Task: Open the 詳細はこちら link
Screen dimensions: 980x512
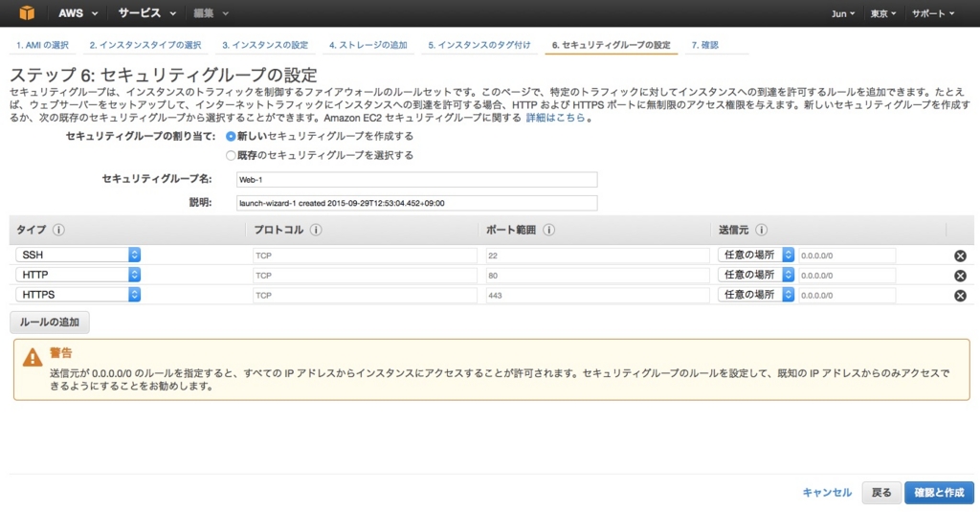Action: click(x=555, y=118)
